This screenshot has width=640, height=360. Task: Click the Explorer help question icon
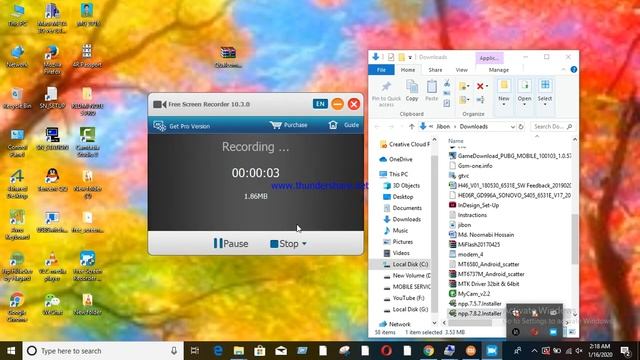pos(573,70)
